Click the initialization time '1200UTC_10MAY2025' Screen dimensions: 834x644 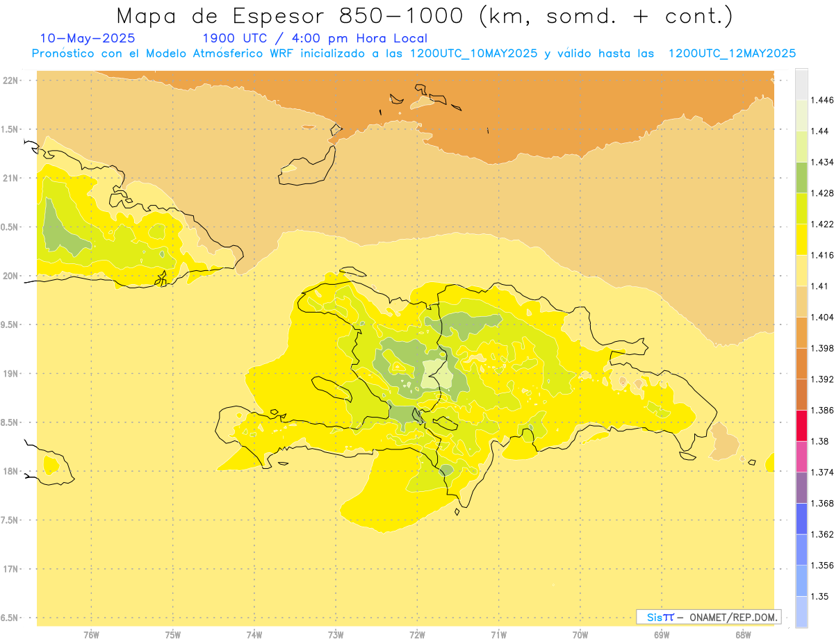[473, 53]
